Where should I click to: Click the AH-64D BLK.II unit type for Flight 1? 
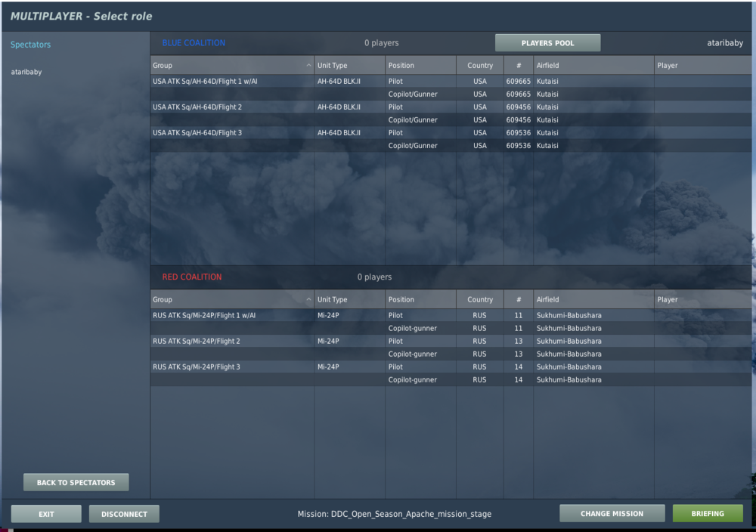point(339,81)
